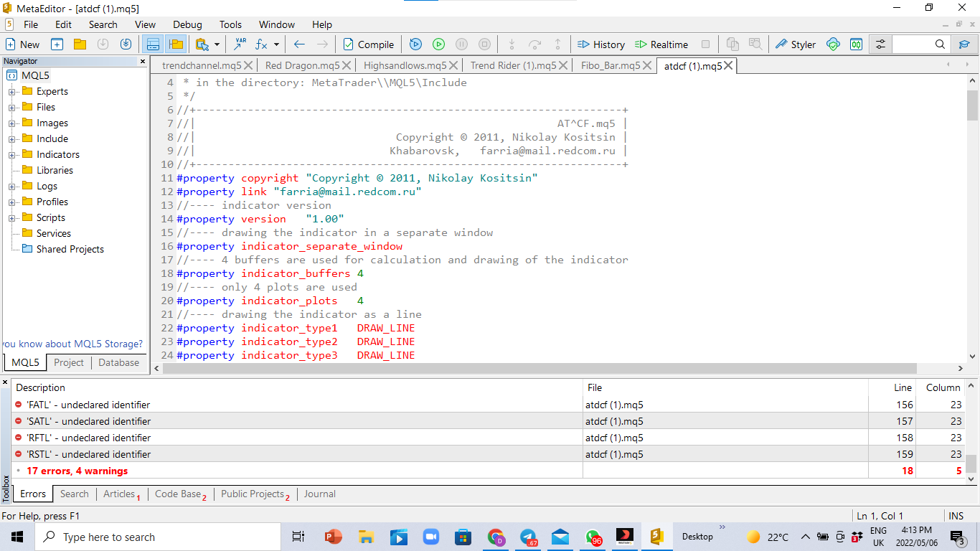This screenshot has width=980, height=551.
Task: Activate Realtime profiling mode
Action: (x=661, y=44)
